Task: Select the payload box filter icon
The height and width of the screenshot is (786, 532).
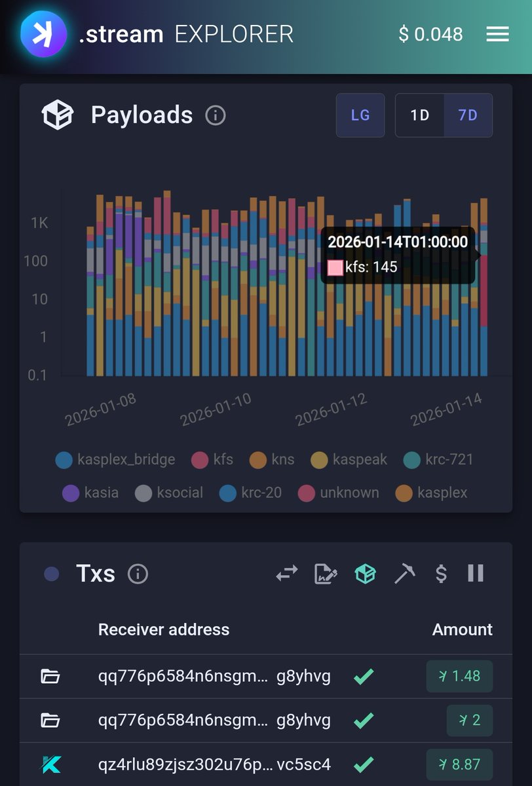Action: [365, 574]
